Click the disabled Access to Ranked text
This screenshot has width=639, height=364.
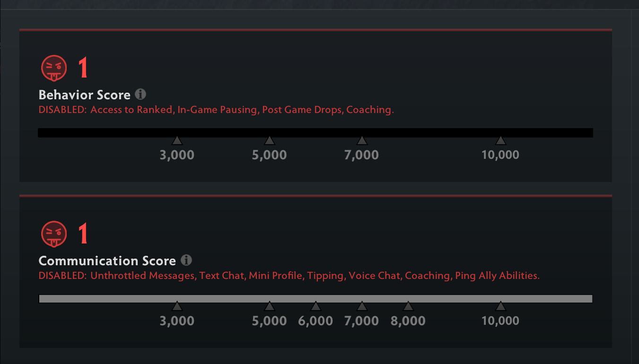[132, 110]
